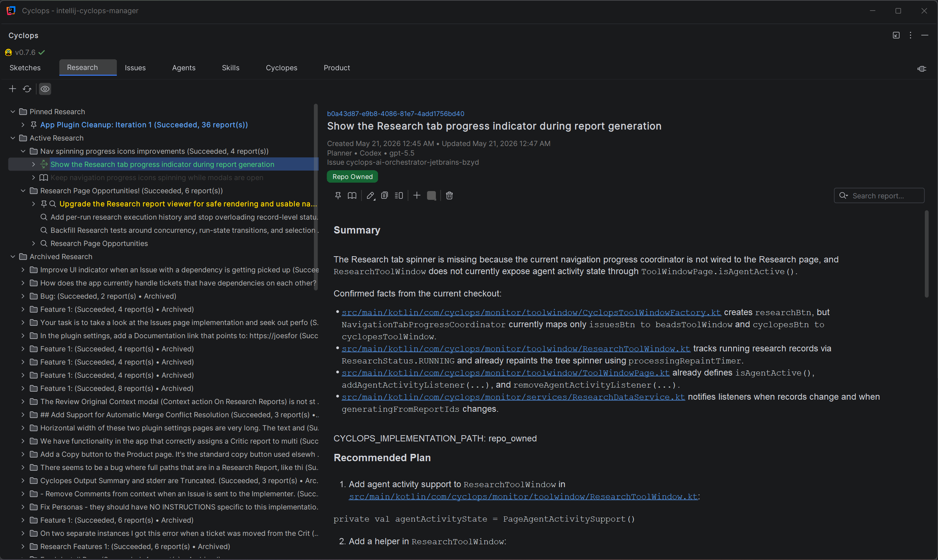
Task: Click into the Search report field
Action: pyautogui.click(x=879, y=195)
